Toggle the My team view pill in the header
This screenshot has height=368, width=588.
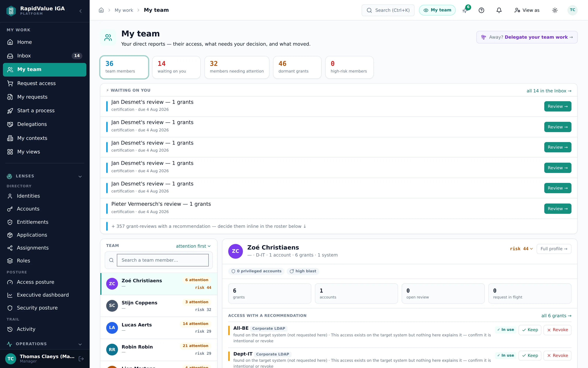(x=437, y=10)
